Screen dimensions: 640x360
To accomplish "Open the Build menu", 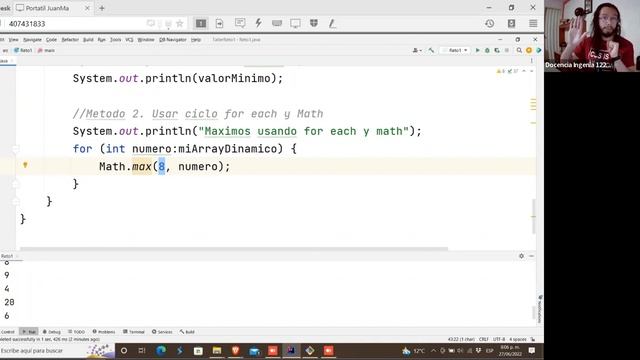I will point(88,40).
